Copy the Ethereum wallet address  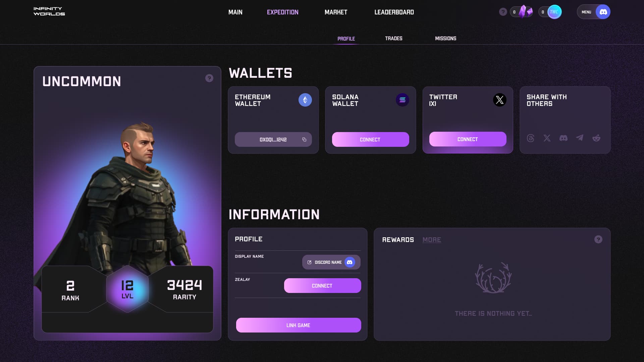click(304, 139)
